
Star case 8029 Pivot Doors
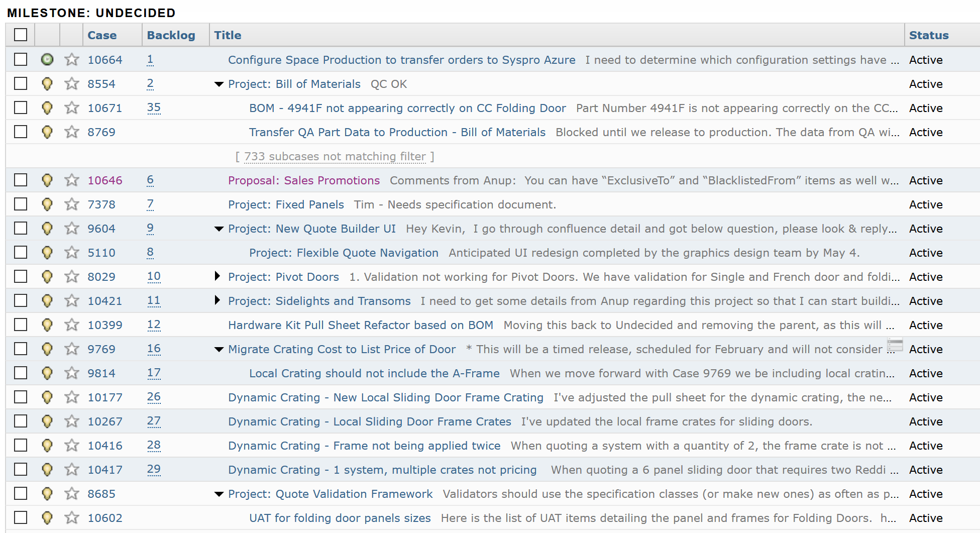tap(72, 277)
